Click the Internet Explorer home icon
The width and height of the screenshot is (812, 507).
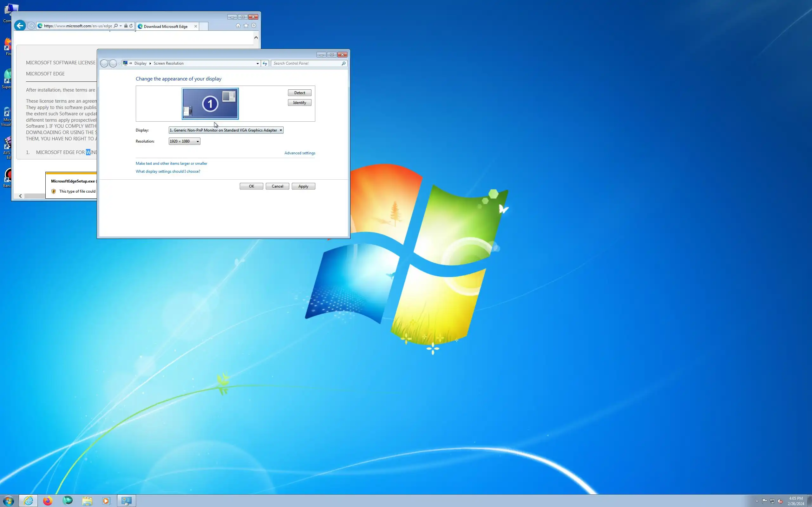point(238,26)
